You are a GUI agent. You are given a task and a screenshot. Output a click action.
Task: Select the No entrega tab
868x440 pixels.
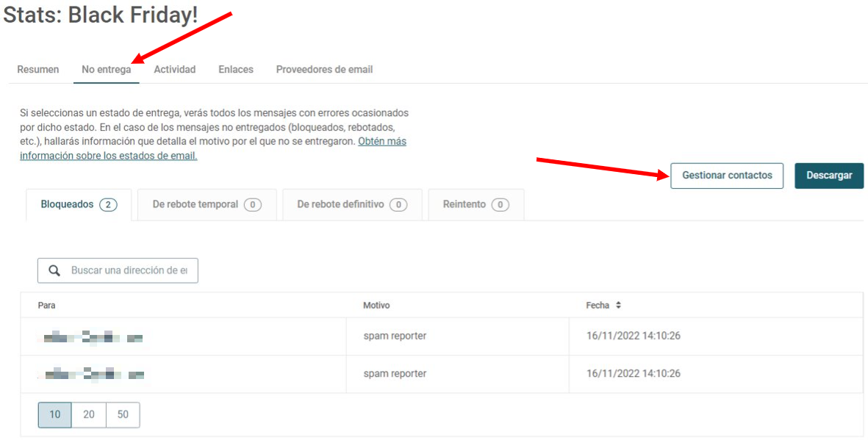pos(107,70)
